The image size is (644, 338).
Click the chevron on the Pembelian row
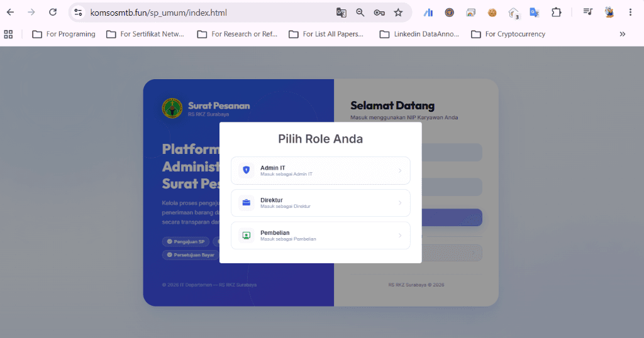[400, 236]
